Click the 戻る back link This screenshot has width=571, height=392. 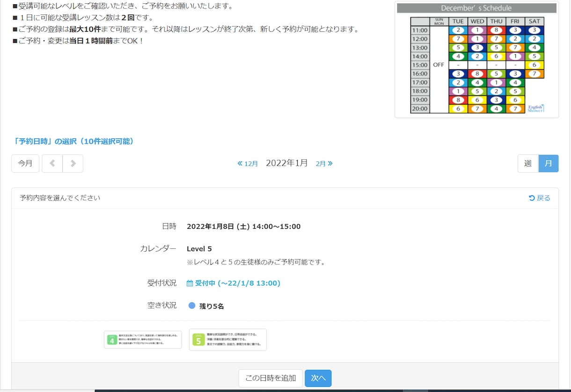(540, 198)
